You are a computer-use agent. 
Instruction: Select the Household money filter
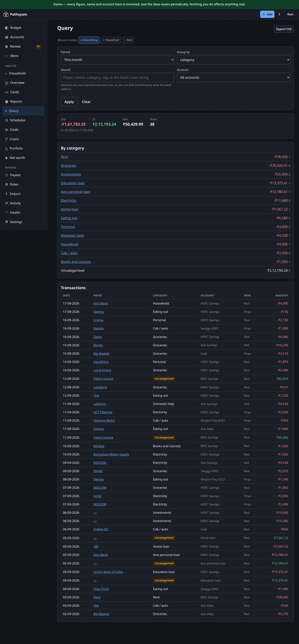tap(111, 40)
